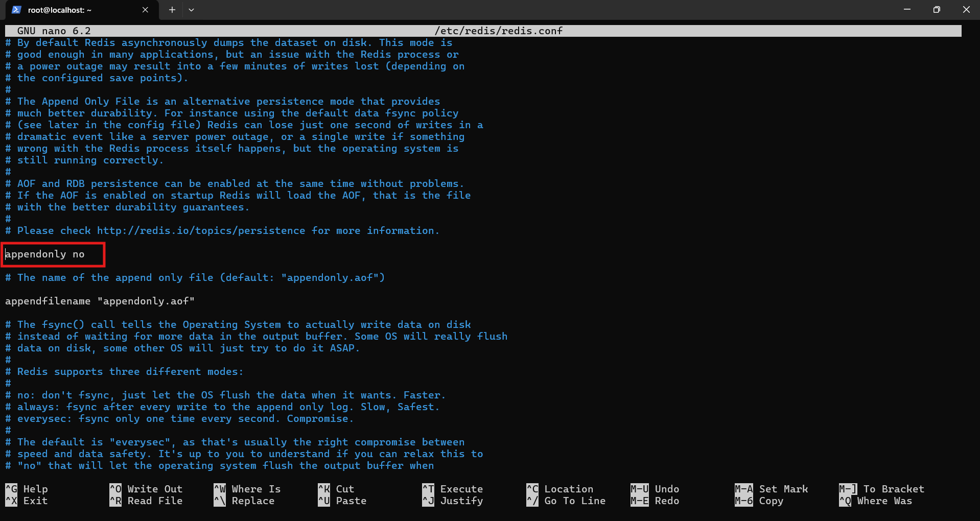Open a new terminal tab with the plus button
Image resolution: width=980 pixels, height=521 pixels.
[172, 10]
